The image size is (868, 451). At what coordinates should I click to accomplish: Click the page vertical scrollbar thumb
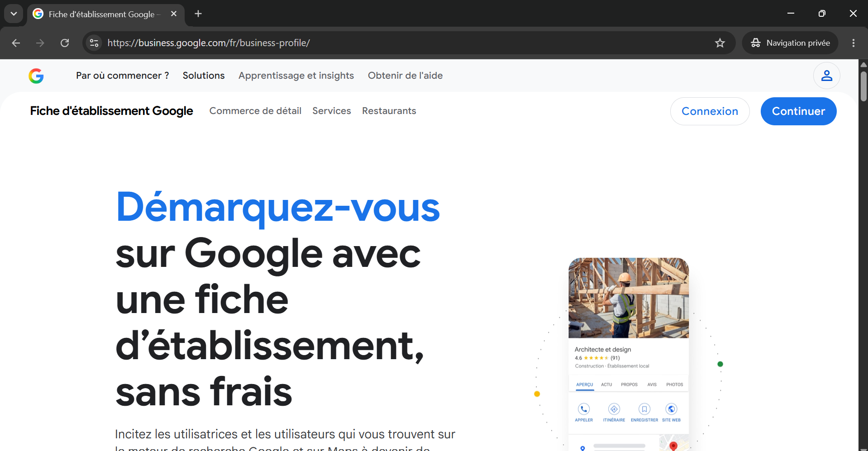[x=863, y=86]
